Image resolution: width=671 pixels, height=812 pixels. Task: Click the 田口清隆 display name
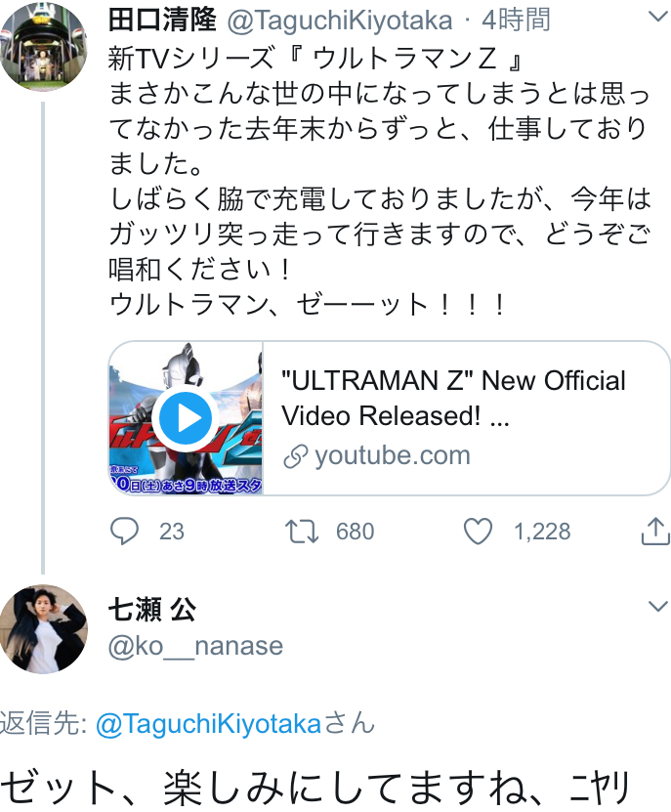pos(162,20)
